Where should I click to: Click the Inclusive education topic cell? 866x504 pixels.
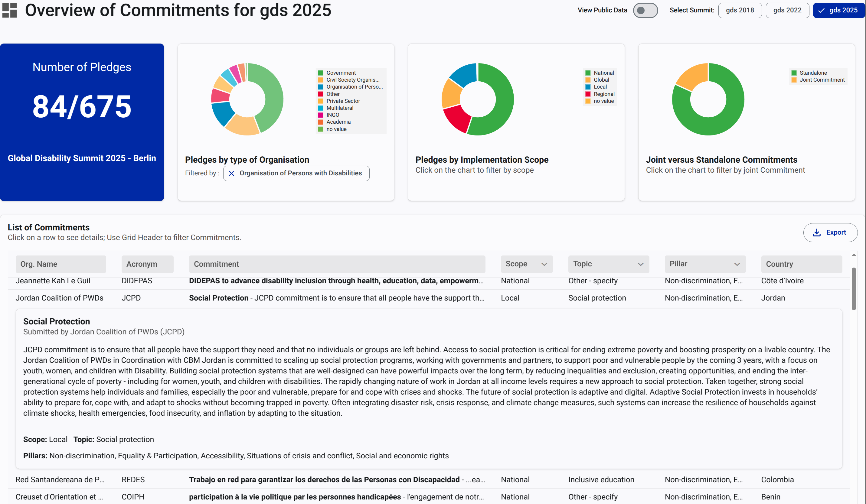click(x=601, y=480)
